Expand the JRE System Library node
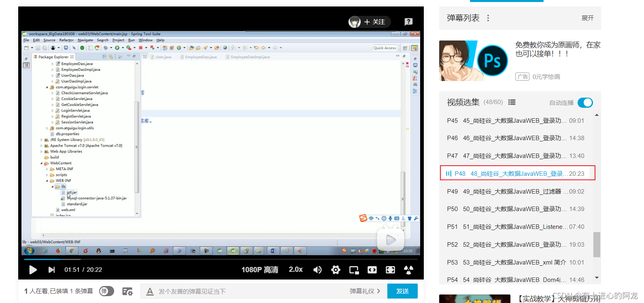The image size is (644, 303). click(x=41, y=140)
